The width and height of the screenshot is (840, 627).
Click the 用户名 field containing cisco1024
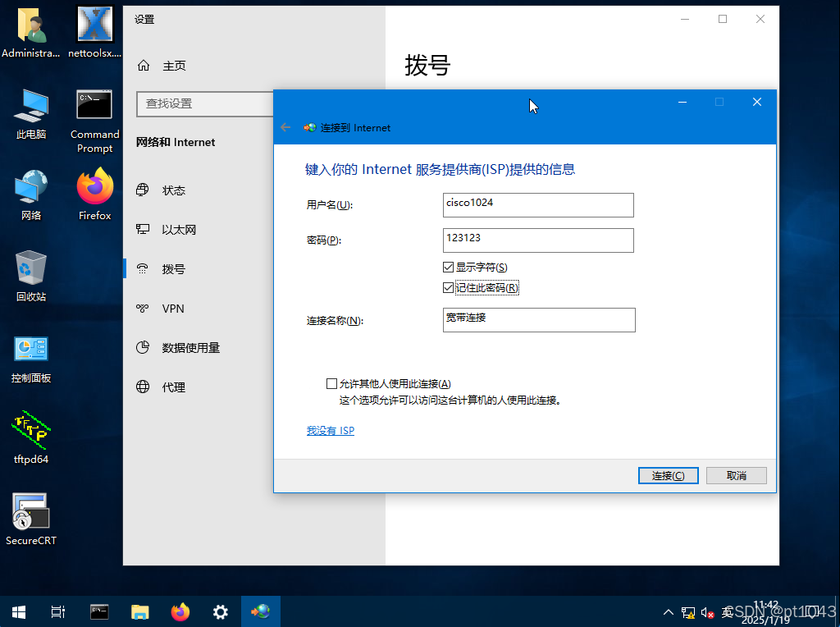point(538,204)
